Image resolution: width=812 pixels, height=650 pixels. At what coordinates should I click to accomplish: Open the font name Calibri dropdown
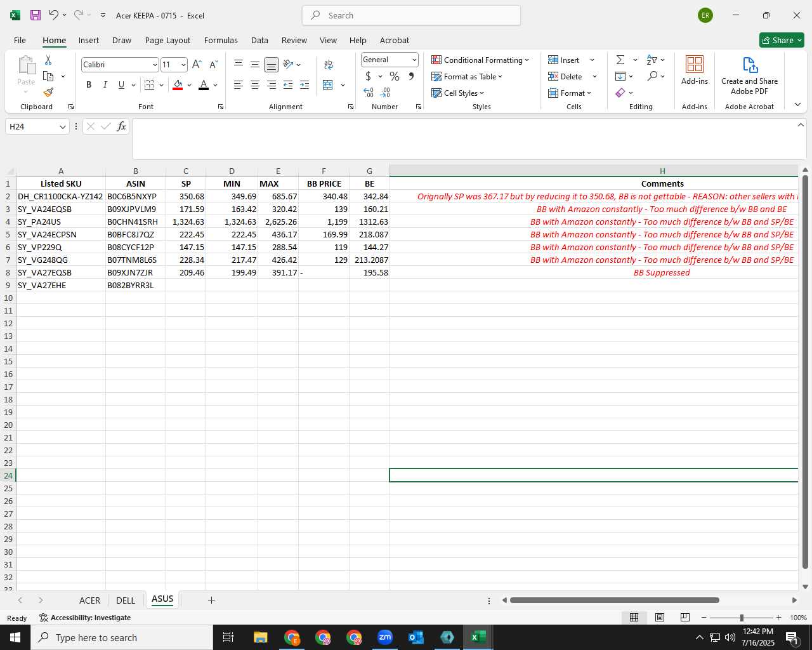tap(154, 65)
